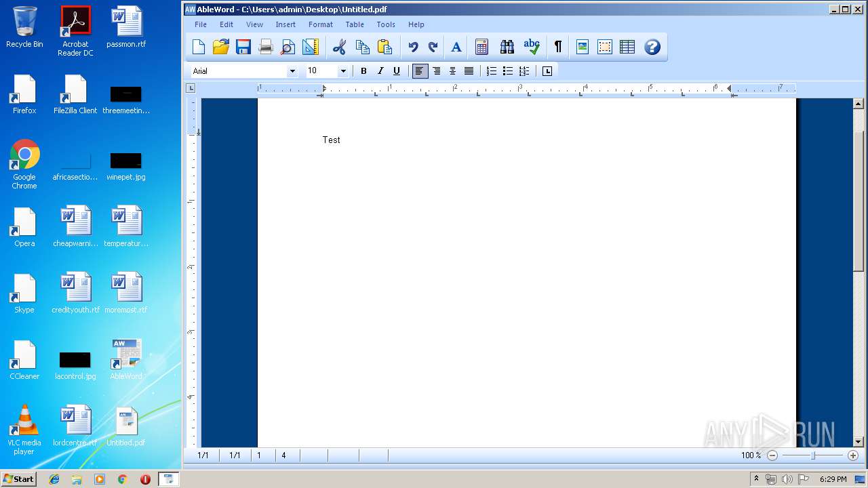
Task: Align text left
Action: [420, 71]
